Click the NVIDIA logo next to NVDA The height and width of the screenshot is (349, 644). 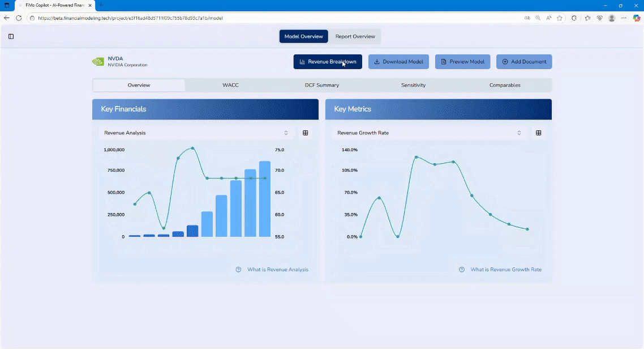[97, 61]
